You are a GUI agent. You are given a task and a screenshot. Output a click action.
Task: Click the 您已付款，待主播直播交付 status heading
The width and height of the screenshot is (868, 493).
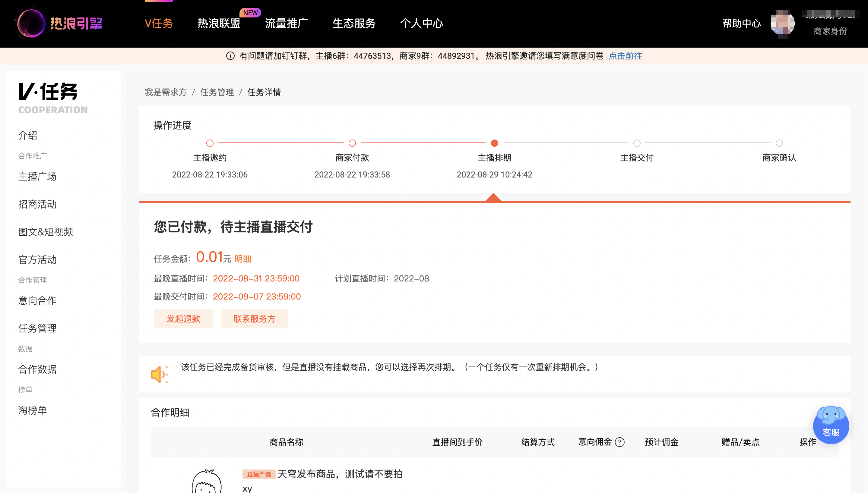(x=233, y=227)
